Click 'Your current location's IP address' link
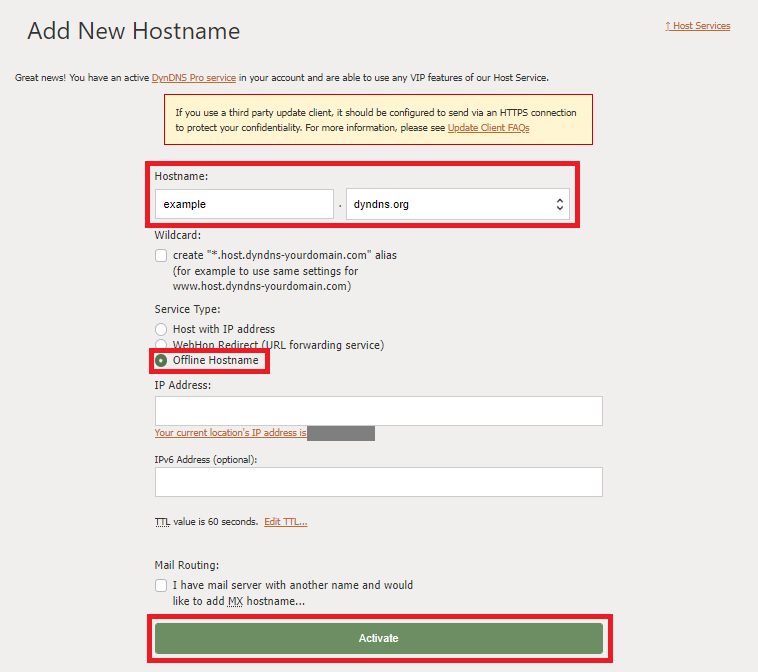Viewport: 758px width, 672px height. point(230,433)
